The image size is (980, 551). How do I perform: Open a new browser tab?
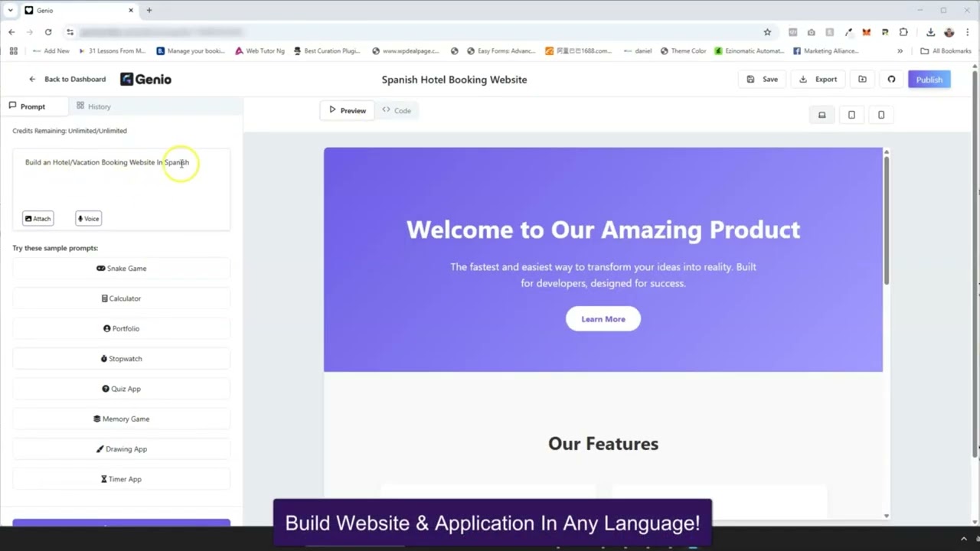pyautogui.click(x=149, y=10)
